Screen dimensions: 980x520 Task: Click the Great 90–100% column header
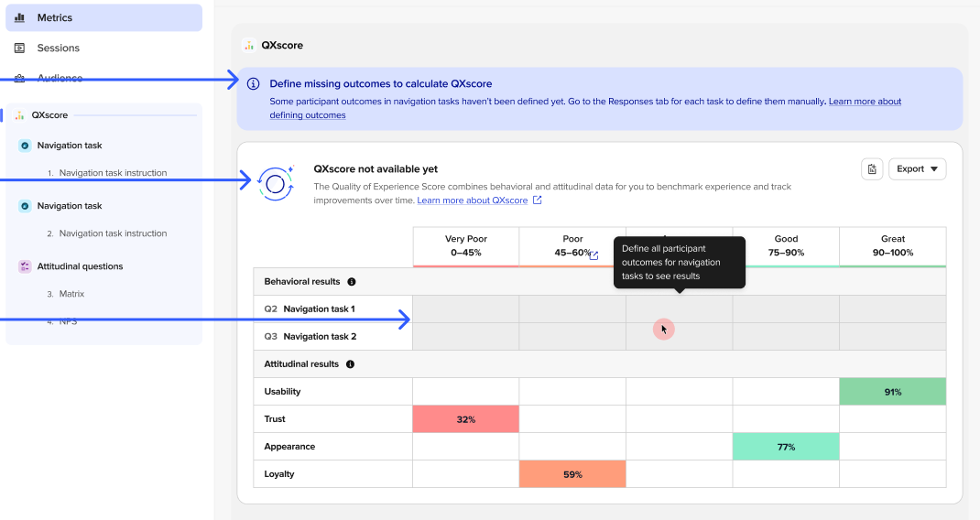pyautogui.click(x=892, y=245)
